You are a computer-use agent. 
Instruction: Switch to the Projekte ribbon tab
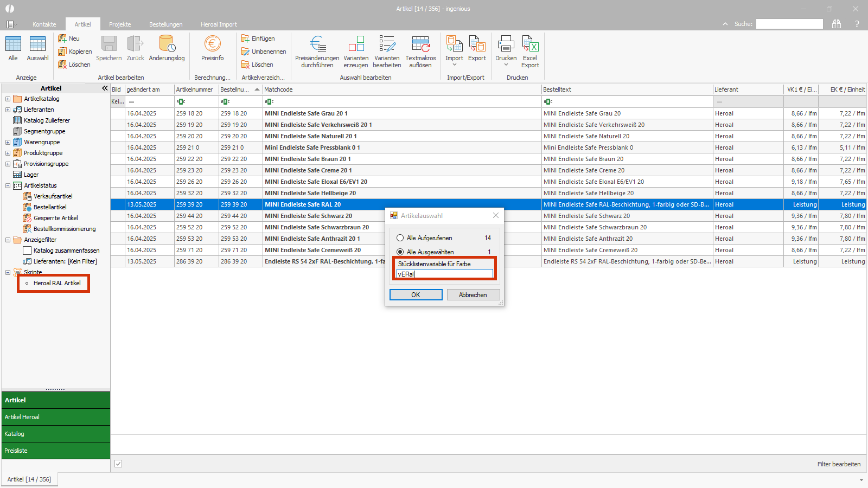tap(120, 24)
